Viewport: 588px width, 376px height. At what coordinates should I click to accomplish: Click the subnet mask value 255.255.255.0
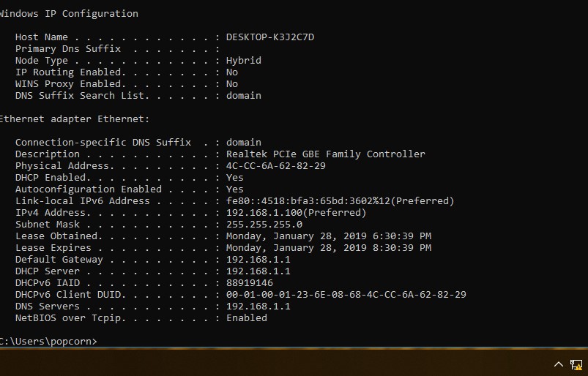264,225
